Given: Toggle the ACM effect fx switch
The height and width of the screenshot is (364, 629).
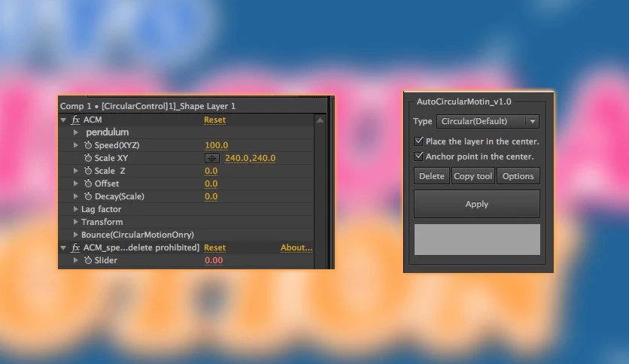Looking at the screenshot, I should click(75, 120).
